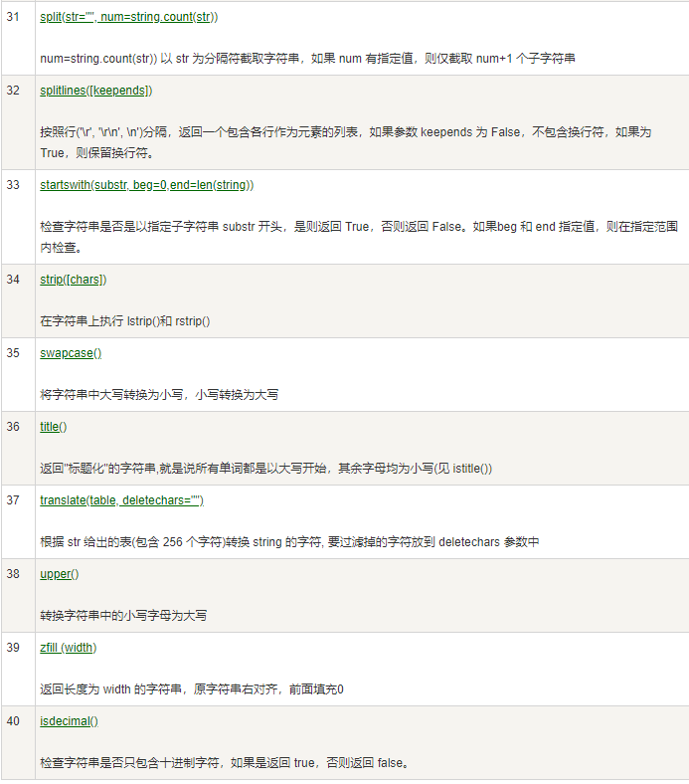Select row number 40 cell
Screen dimensions: 689x784
(x=18, y=742)
